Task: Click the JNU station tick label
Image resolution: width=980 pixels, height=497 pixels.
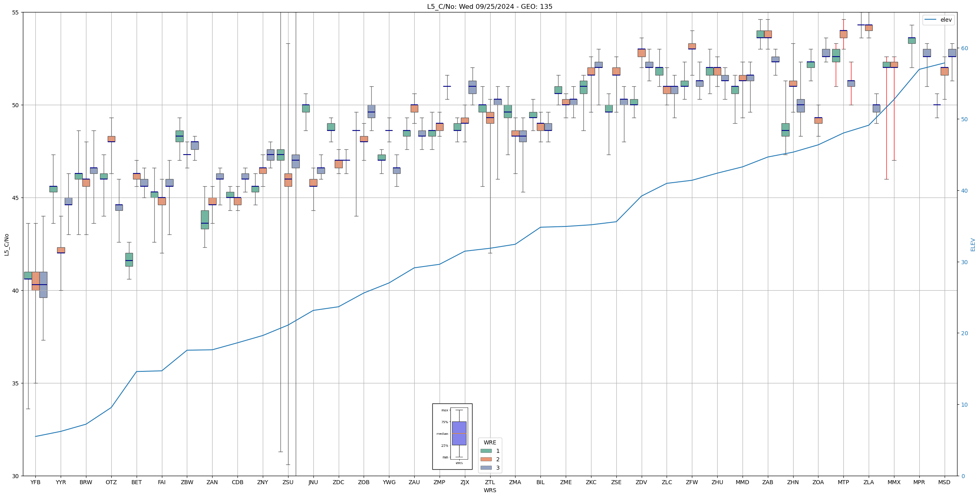Action: (313, 482)
